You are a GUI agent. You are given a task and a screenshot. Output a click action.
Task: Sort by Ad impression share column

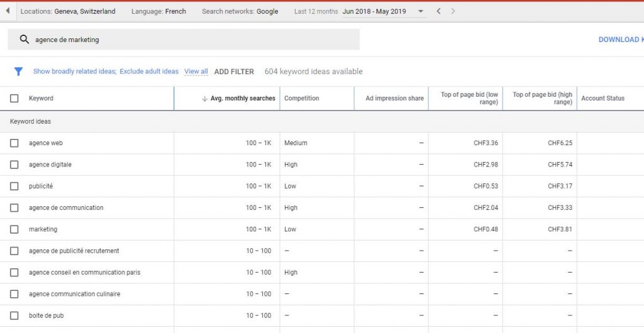tap(395, 99)
